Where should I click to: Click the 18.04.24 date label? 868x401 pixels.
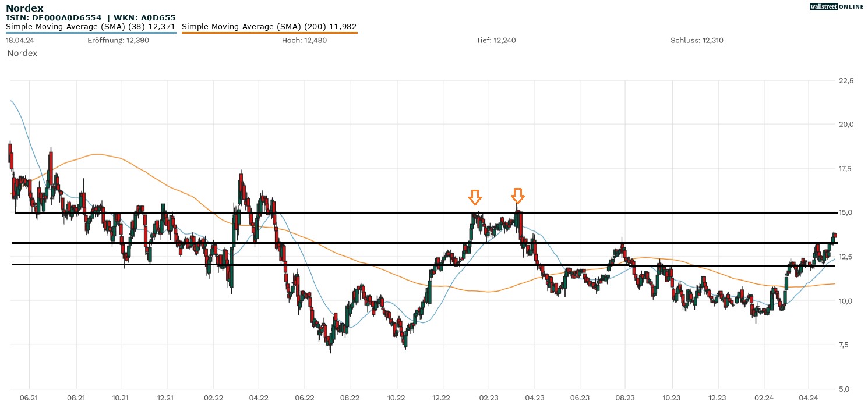pyautogui.click(x=19, y=41)
